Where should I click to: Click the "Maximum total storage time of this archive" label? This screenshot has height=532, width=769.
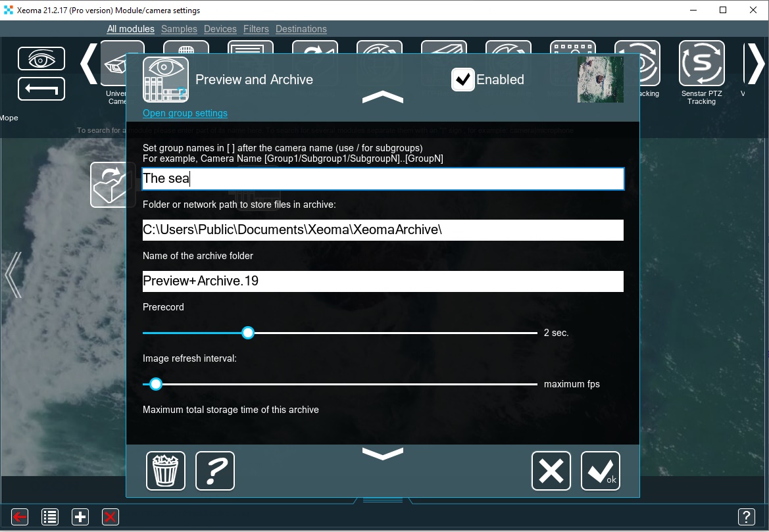[230, 410]
